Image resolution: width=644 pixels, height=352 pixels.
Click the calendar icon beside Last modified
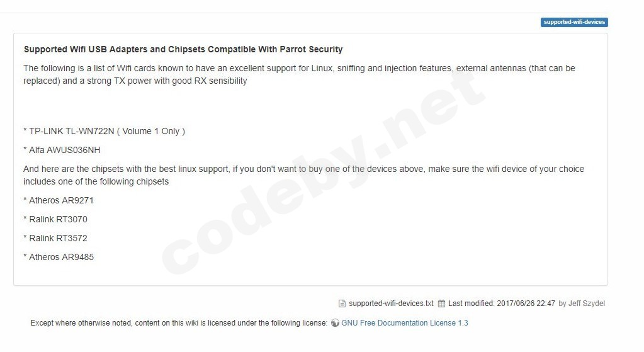tap(442, 304)
